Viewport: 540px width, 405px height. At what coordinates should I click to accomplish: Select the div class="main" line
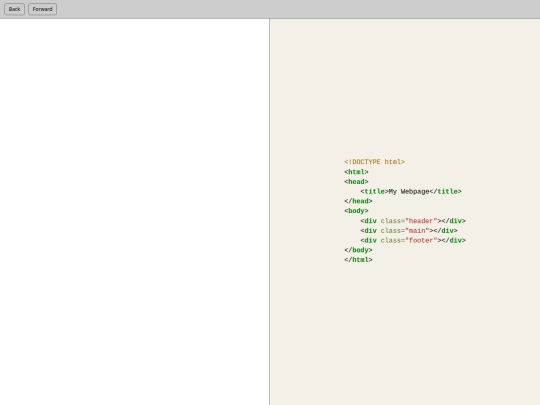coord(409,230)
